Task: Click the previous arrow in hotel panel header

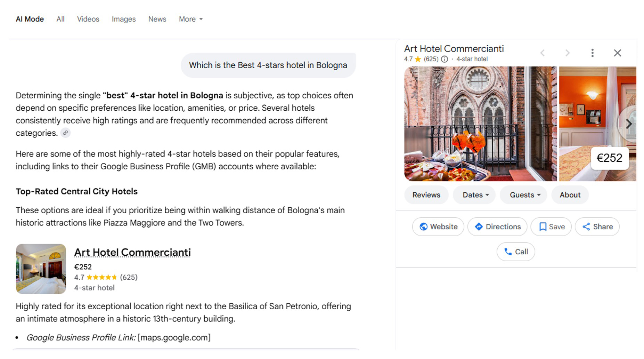Action: [x=542, y=53]
